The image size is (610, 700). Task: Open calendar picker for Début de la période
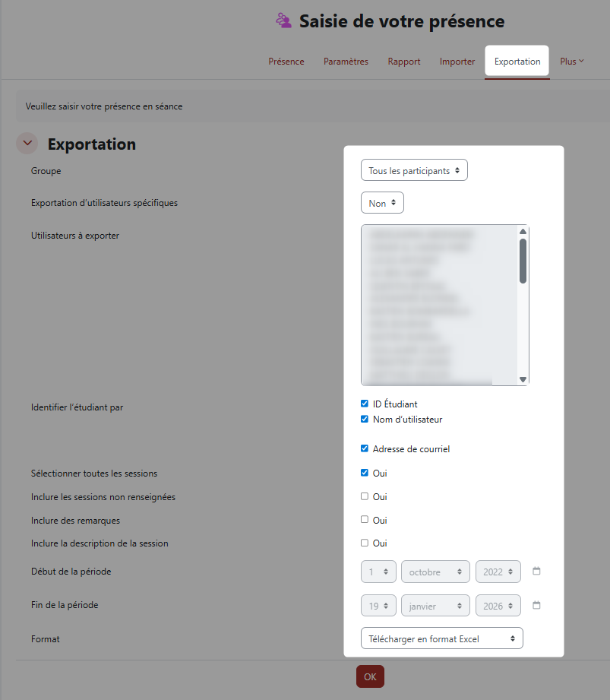[536, 571]
